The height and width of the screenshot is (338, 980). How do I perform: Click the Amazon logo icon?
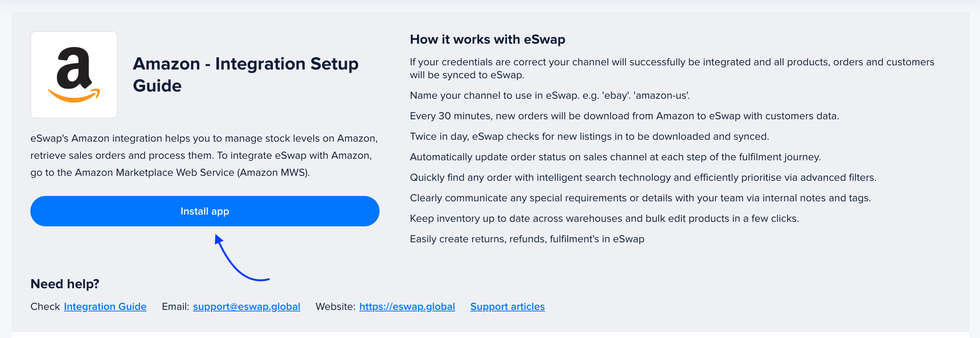(x=74, y=74)
